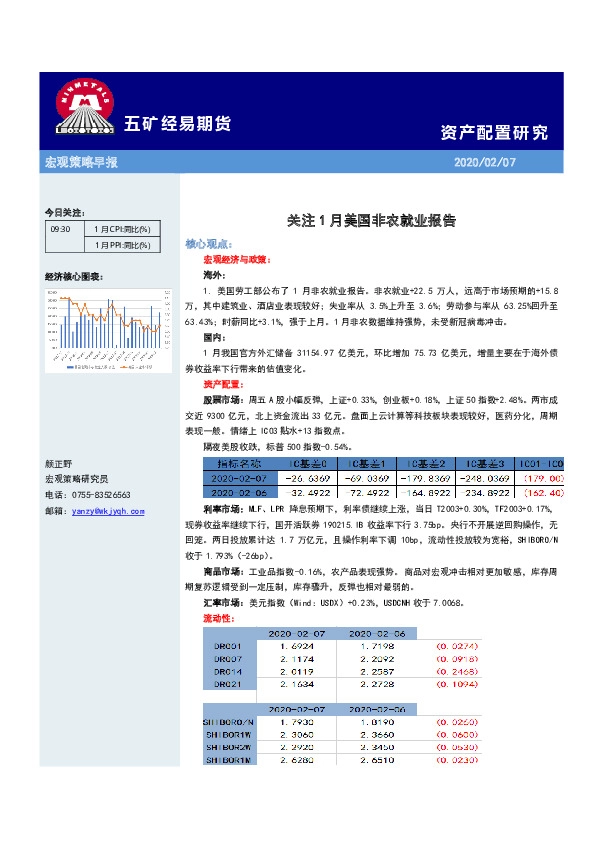
Task: Click the SHIBOR2W row label
Action: coord(229,747)
